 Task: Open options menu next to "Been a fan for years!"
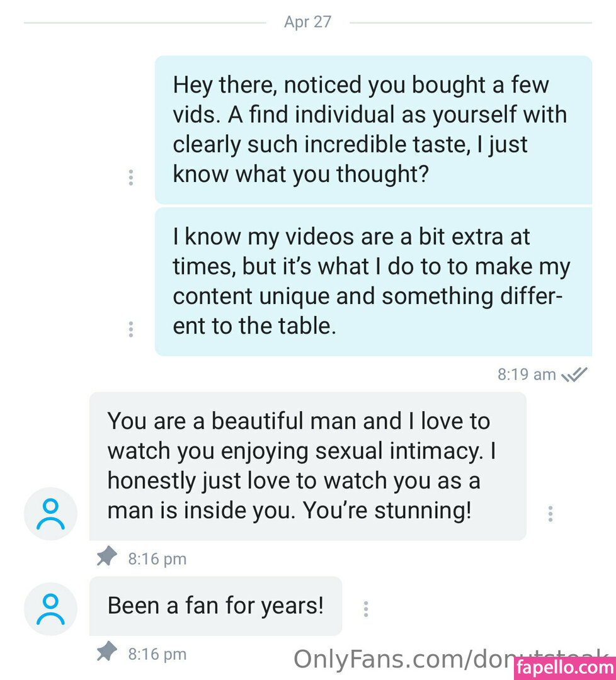pos(366,608)
